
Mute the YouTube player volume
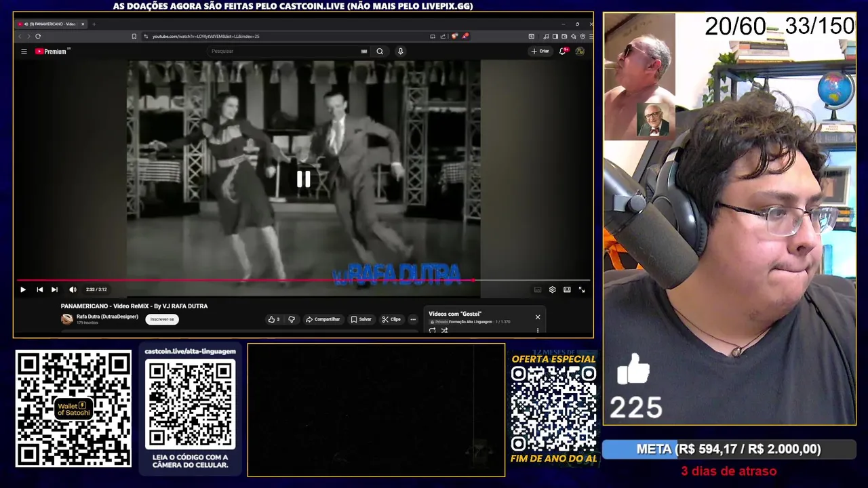(x=73, y=289)
